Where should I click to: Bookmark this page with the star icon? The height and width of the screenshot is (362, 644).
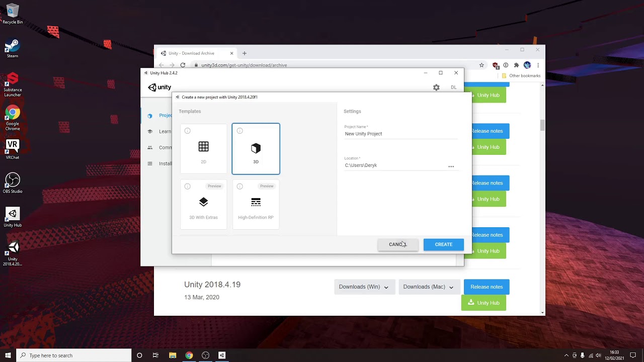tap(481, 65)
